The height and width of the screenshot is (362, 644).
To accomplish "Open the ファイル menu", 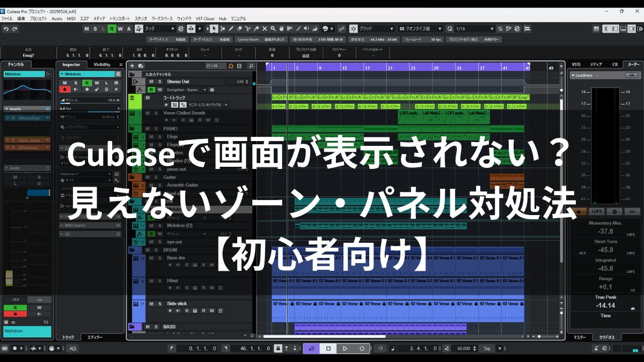I will [7, 18].
